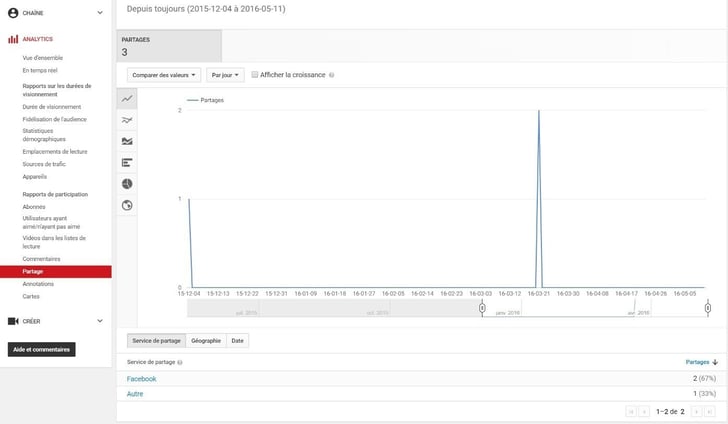Open En temps réel report

40,70
